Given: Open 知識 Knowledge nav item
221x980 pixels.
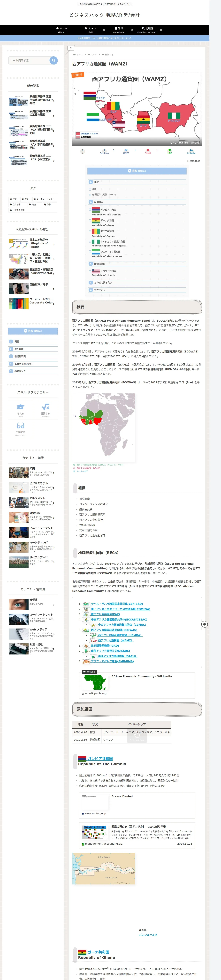Looking at the screenshot, I should tap(119, 30).
